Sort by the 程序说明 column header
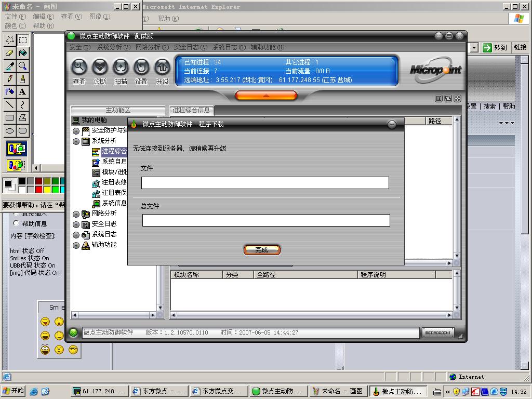The width and height of the screenshot is (532, 399). (396, 274)
